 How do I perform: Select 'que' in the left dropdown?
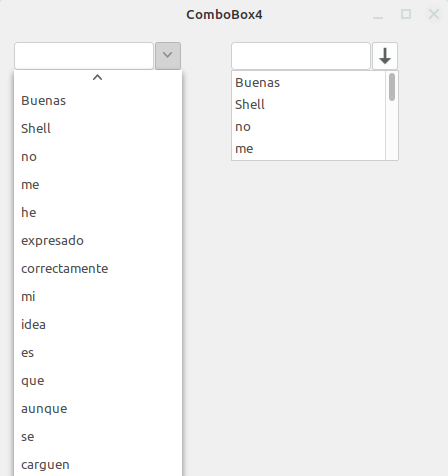click(x=98, y=381)
